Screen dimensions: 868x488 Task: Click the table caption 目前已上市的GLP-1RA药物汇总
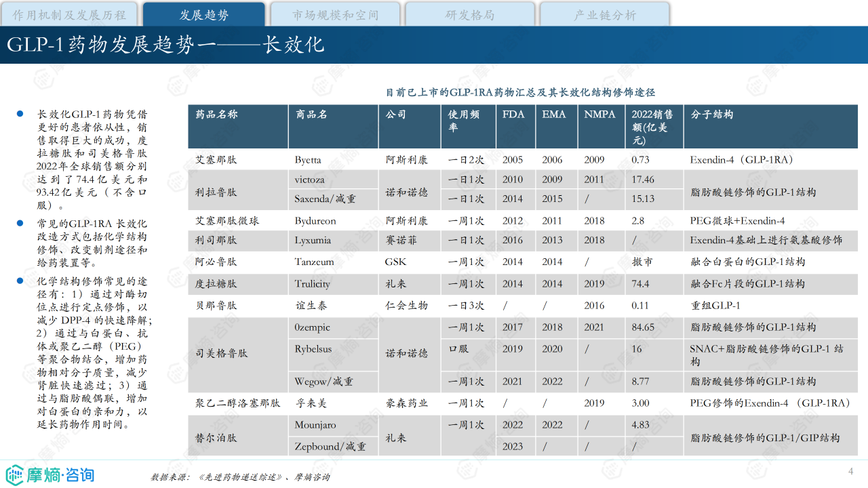[520, 92]
